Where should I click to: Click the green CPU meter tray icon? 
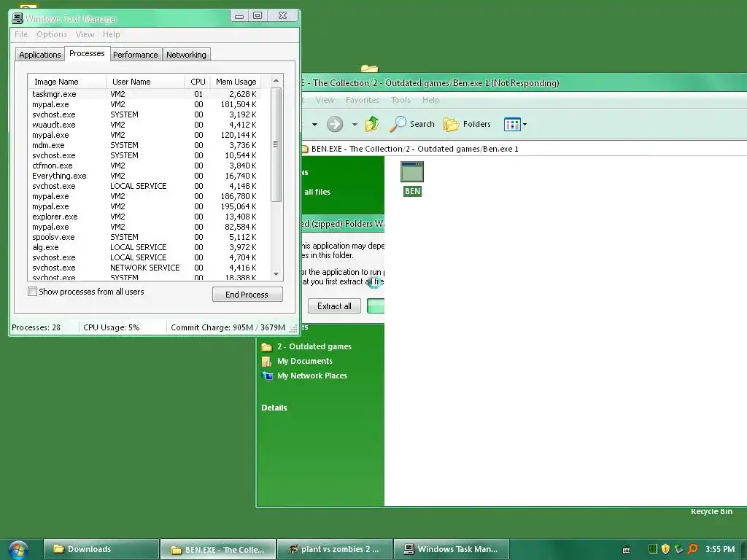tap(653, 549)
